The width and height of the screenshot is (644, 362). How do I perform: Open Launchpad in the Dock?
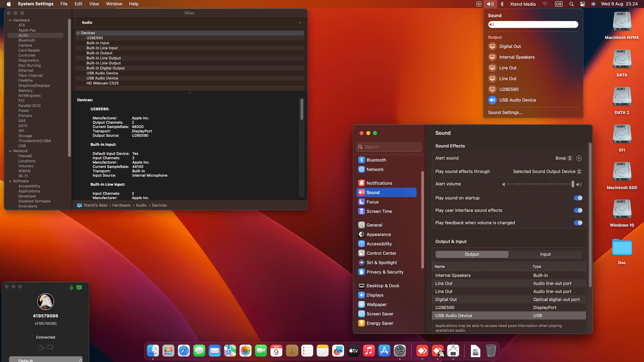pyautogui.click(x=168, y=351)
